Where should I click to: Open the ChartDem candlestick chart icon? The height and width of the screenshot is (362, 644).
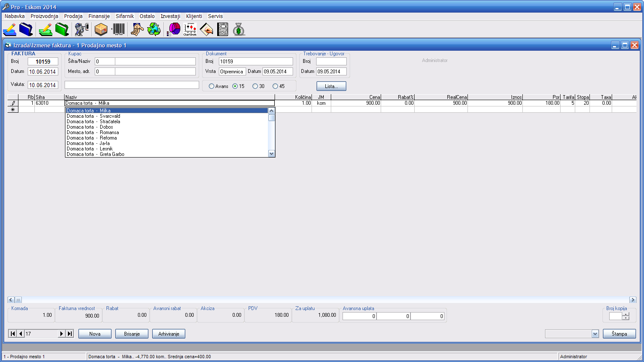[190, 29]
